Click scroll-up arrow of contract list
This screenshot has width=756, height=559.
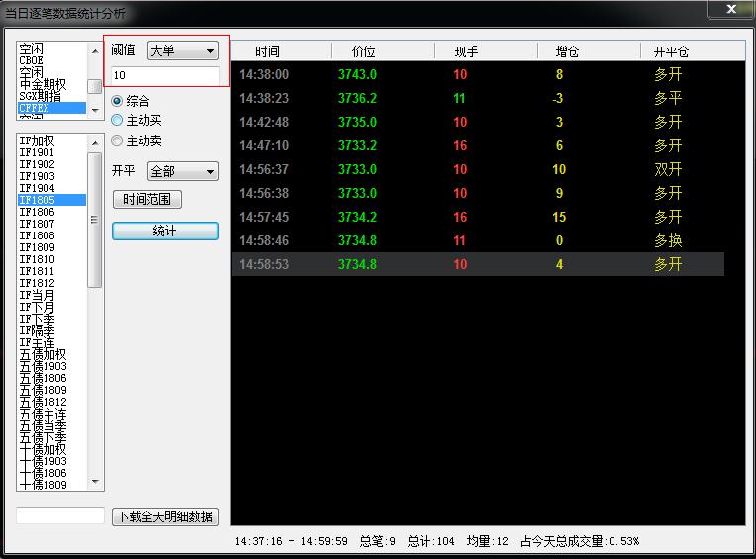(x=95, y=141)
